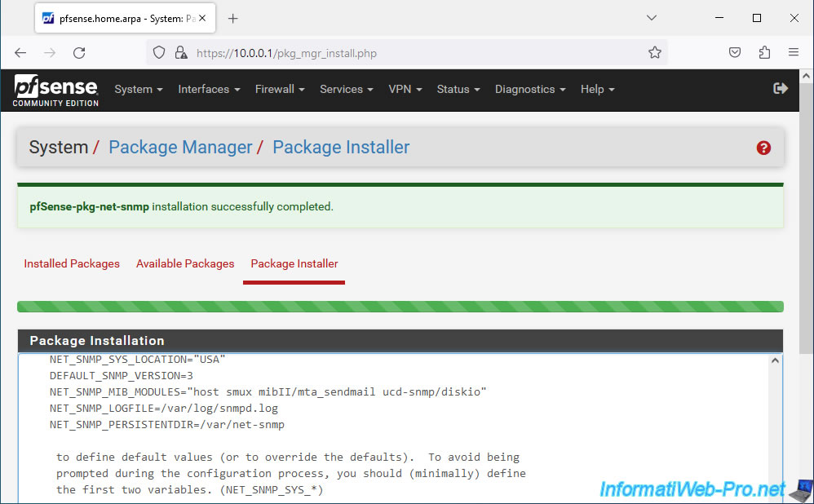Select the pfsense.home.arpa browser tab

pyautogui.click(x=125, y=18)
